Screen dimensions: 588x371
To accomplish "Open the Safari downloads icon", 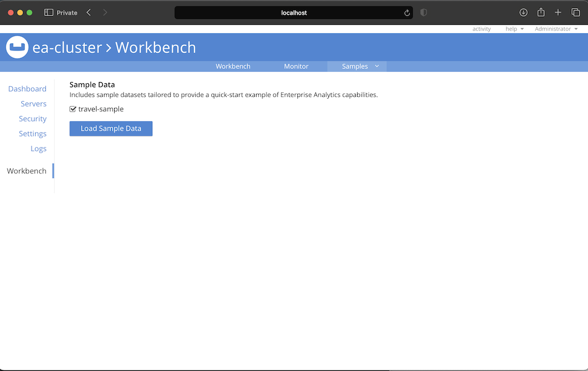I will pos(523,13).
